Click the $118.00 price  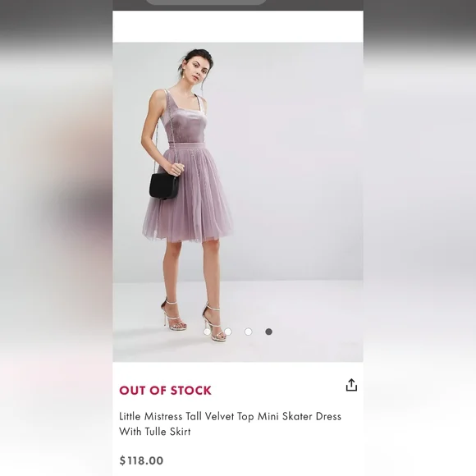pos(141,460)
